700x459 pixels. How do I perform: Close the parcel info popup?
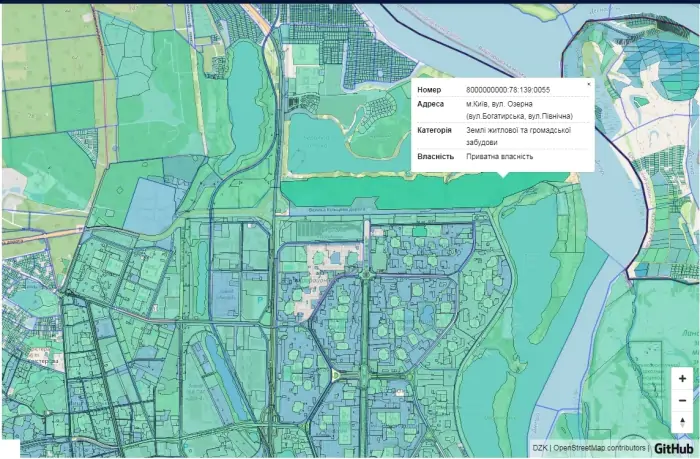588,84
